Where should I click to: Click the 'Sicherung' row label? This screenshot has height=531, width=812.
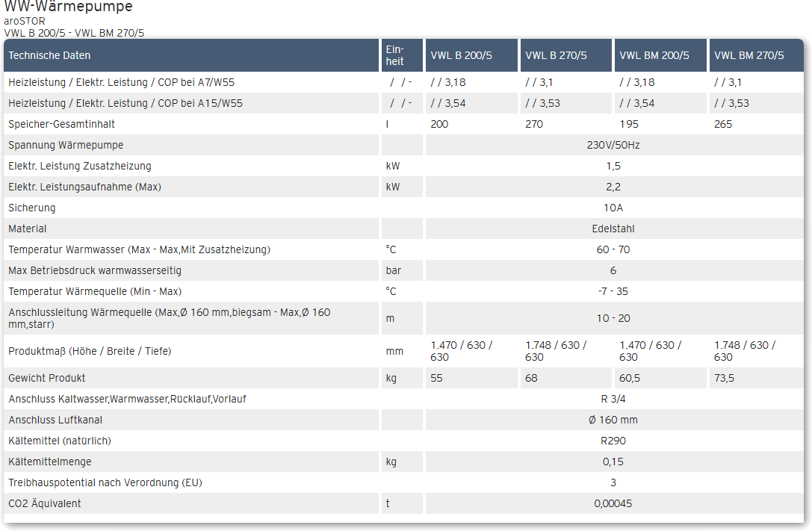click(x=31, y=208)
